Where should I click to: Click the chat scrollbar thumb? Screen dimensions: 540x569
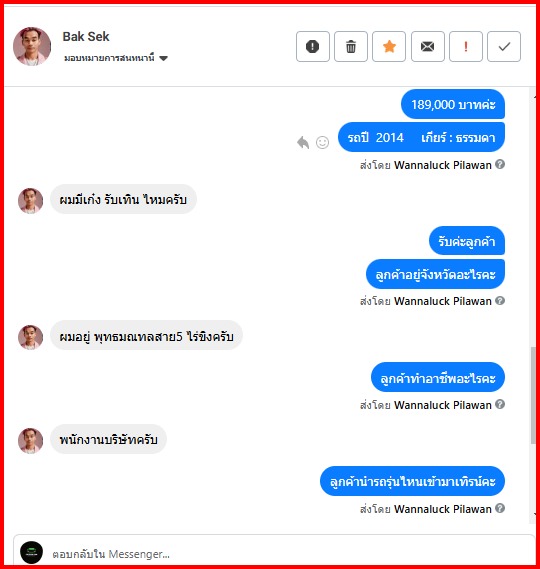tap(533, 395)
